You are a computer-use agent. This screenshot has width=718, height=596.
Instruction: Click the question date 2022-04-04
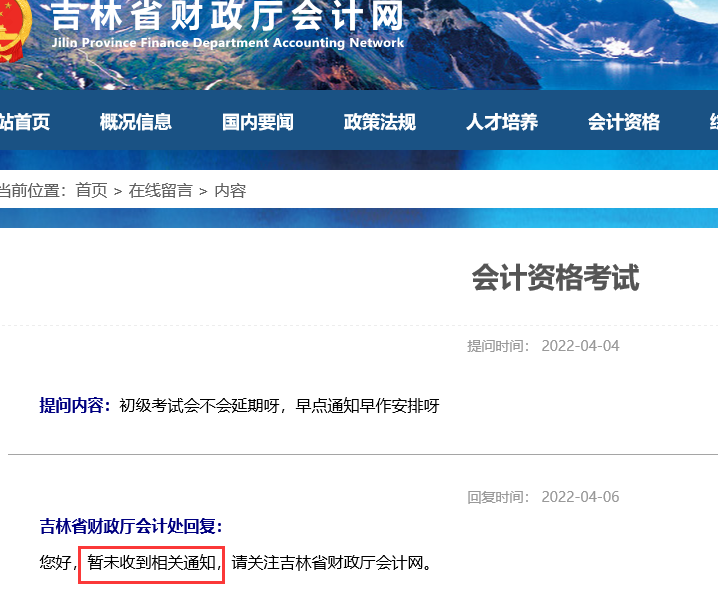580,346
